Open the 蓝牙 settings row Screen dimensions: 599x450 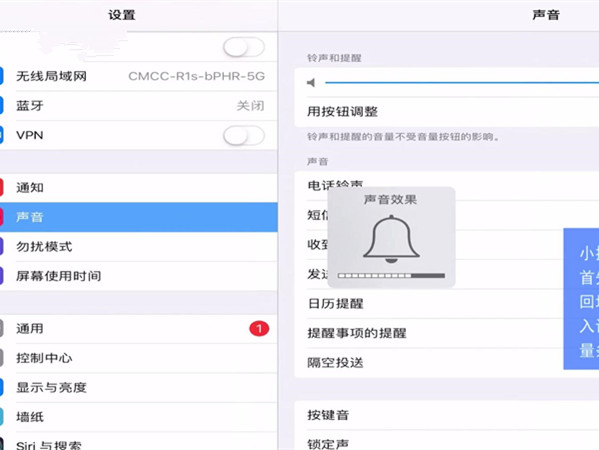(139, 106)
